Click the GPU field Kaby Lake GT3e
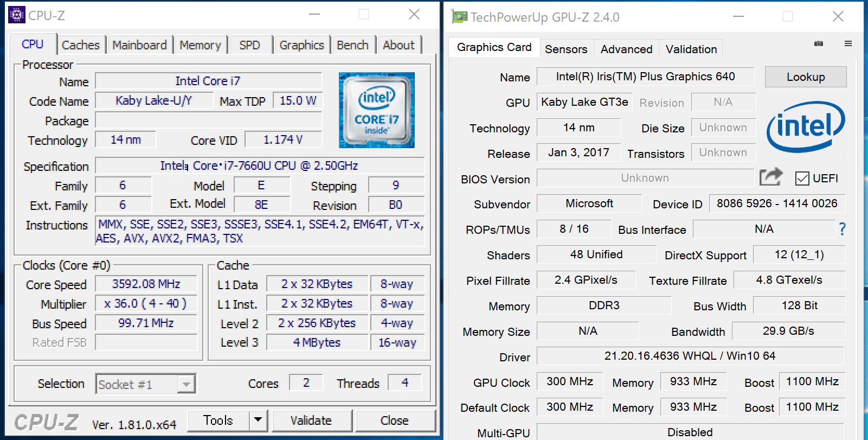868x440 pixels. pyautogui.click(x=584, y=102)
